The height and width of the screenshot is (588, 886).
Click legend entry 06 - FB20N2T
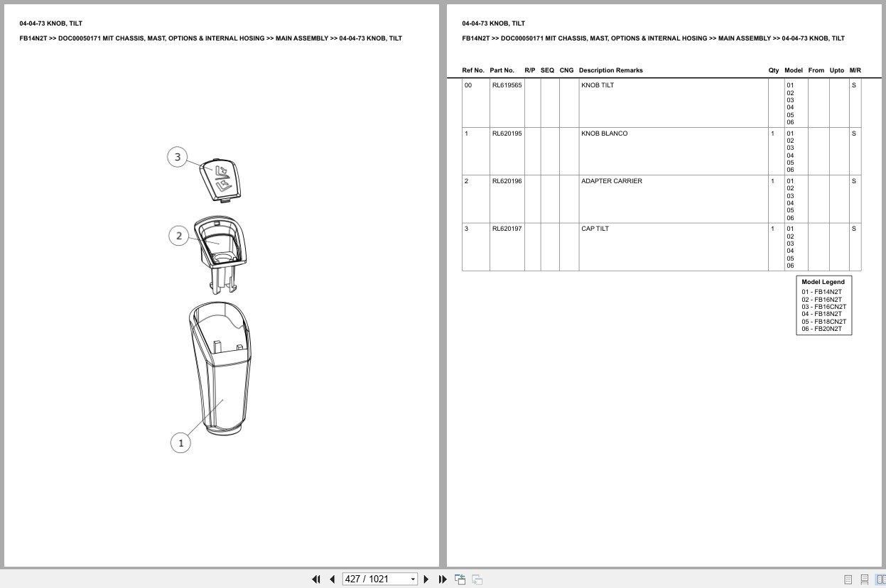coord(822,329)
